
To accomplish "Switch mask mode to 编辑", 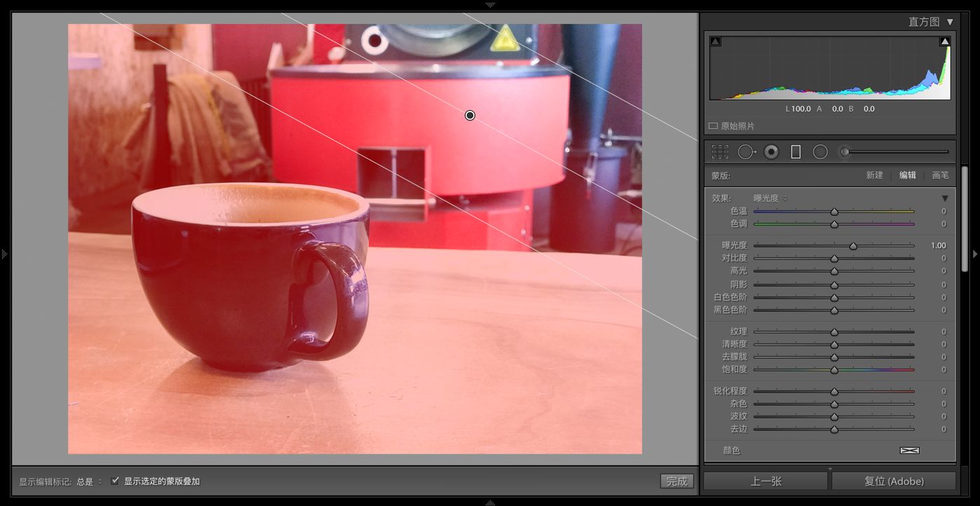I will pyautogui.click(x=907, y=175).
